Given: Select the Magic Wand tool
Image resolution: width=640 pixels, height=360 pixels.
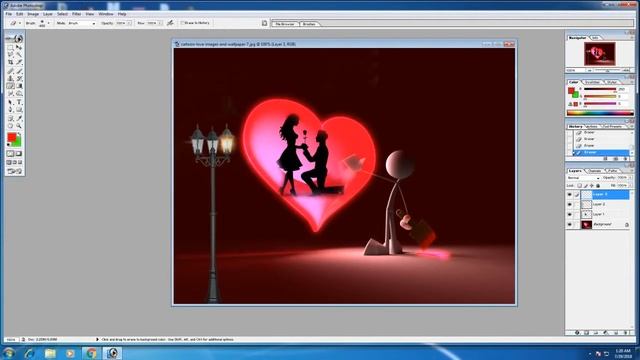Looking at the screenshot, I should tap(19, 54).
